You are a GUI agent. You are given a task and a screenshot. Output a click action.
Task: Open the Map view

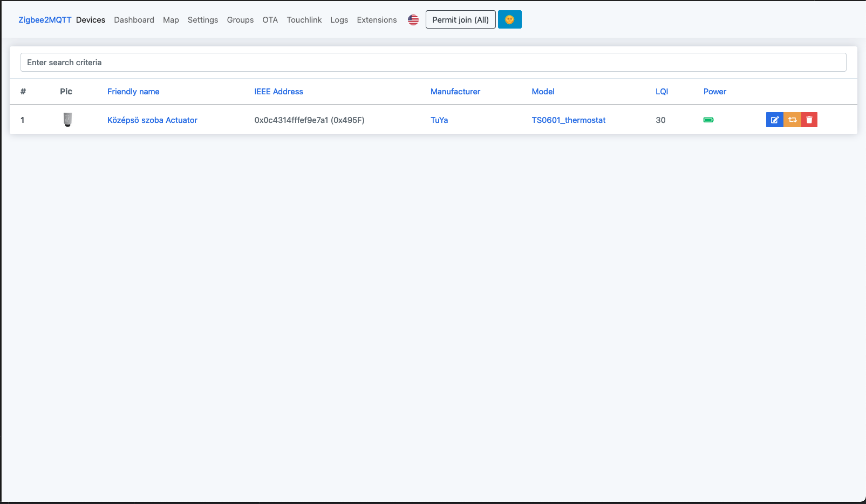tap(171, 20)
